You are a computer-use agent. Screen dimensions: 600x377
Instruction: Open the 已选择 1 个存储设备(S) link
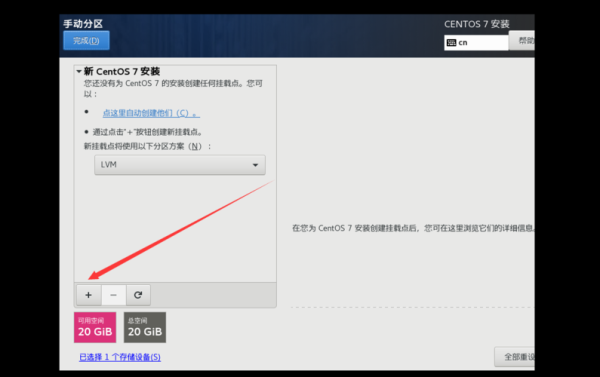click(120, 357)
